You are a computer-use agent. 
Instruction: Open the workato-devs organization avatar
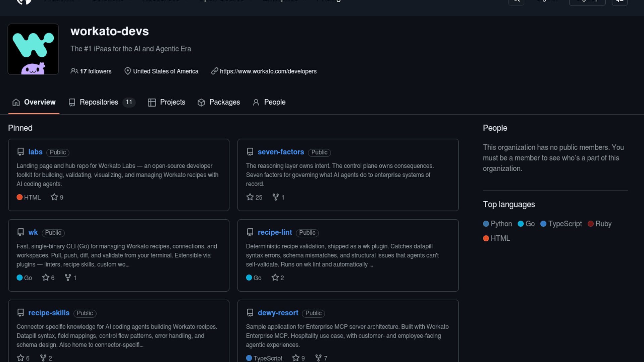click(33, 49)
